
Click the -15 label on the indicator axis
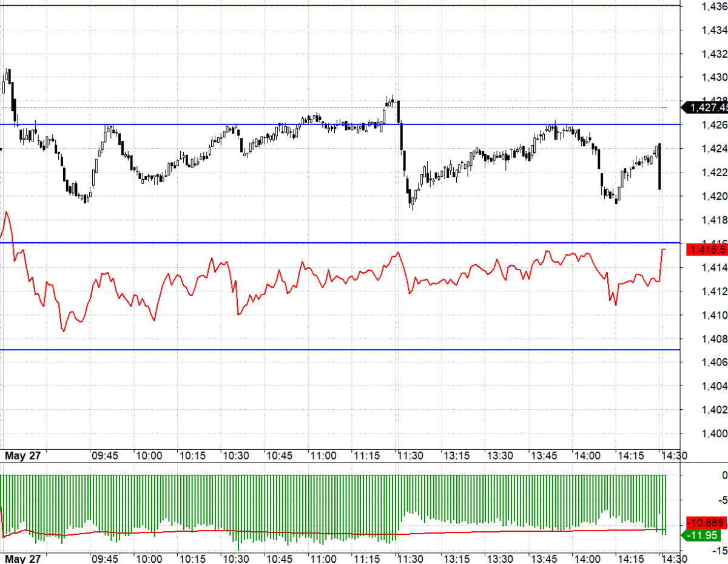pyautogui.click(x=720, y=551)
